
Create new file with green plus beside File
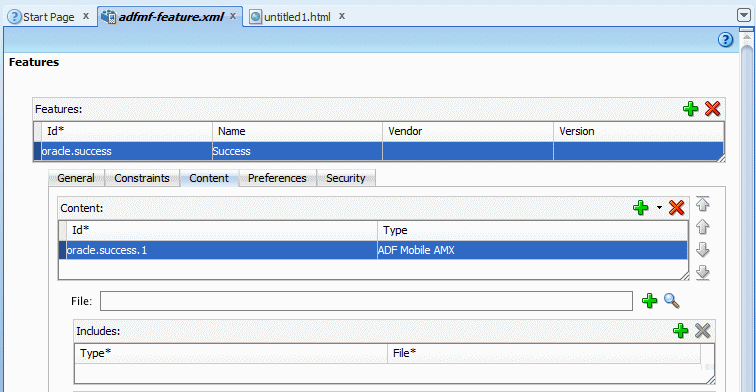[649, 300]
